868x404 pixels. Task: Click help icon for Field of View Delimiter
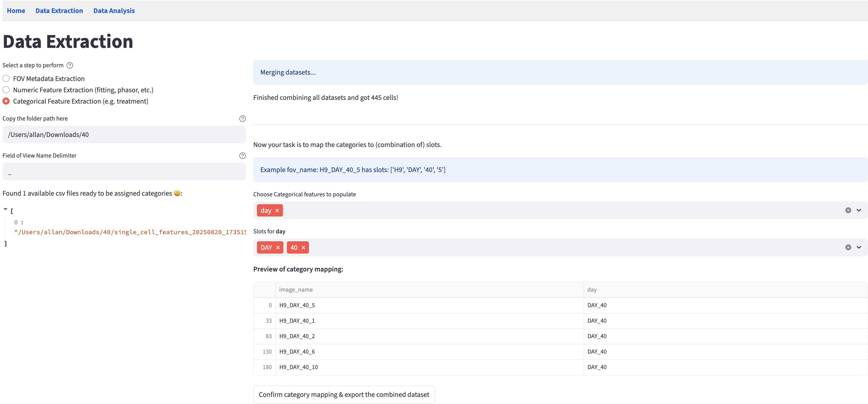(242, 156)
